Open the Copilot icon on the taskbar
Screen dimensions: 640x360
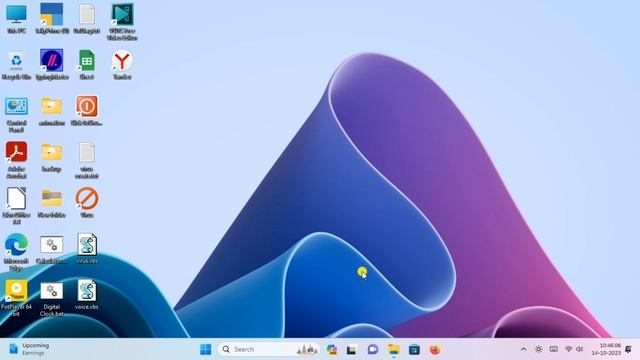(x=332, y=349)
